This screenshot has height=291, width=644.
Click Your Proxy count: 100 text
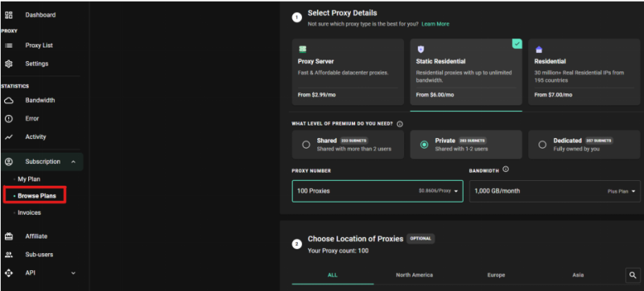pyautogui.click(x=338, y=251)
